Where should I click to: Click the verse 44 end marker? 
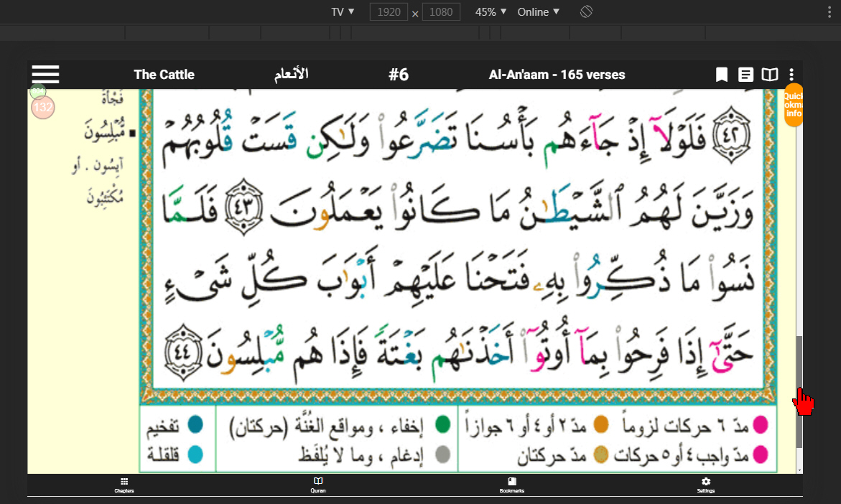tap(183, 353)
